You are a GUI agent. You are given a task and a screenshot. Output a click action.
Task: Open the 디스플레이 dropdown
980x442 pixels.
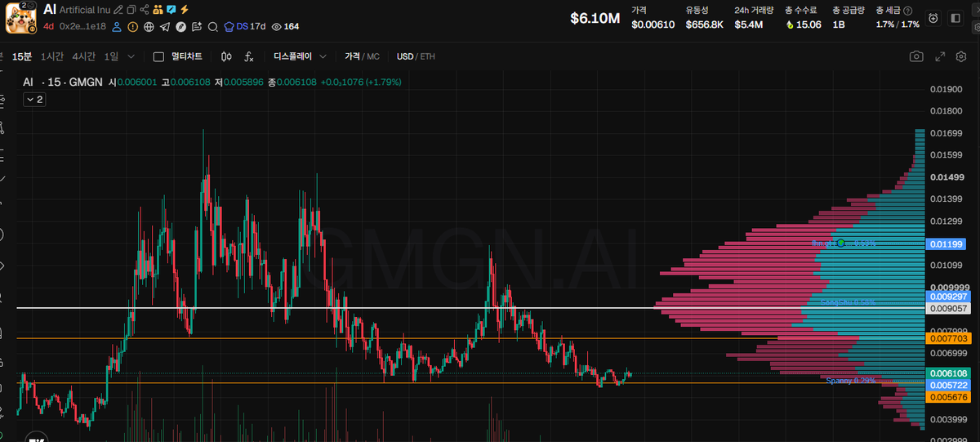coord(300,56)
